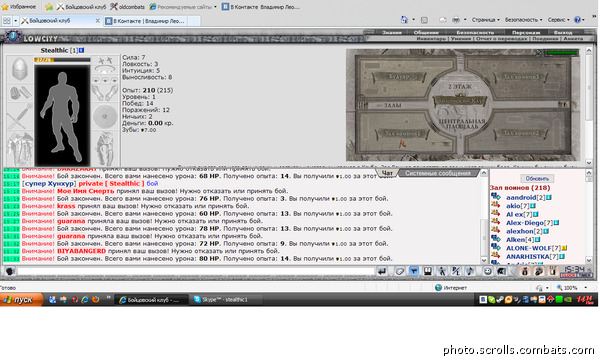Open info icon next to Stealthic [1]
600x360 pixels.
tap(82, 50)
